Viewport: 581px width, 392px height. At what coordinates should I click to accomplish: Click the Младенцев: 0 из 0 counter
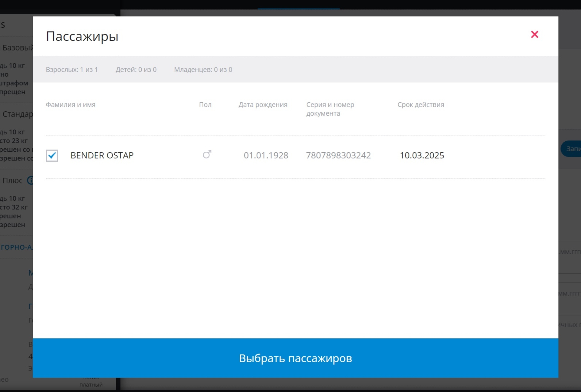coord(203,70)
